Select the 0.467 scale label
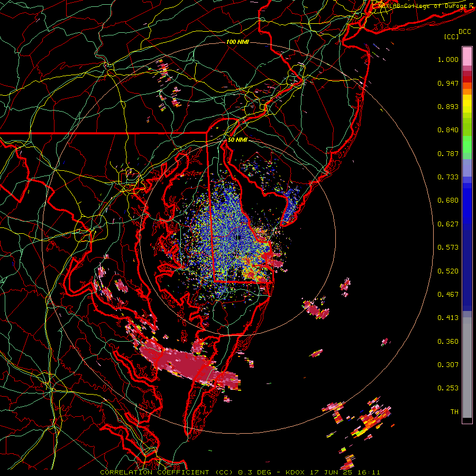Screen dimensions: 476x476 click(x=448, y=295)
